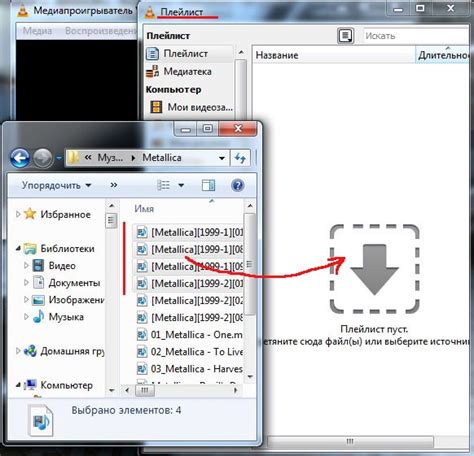Click the Искать search field in playlist

416,35
